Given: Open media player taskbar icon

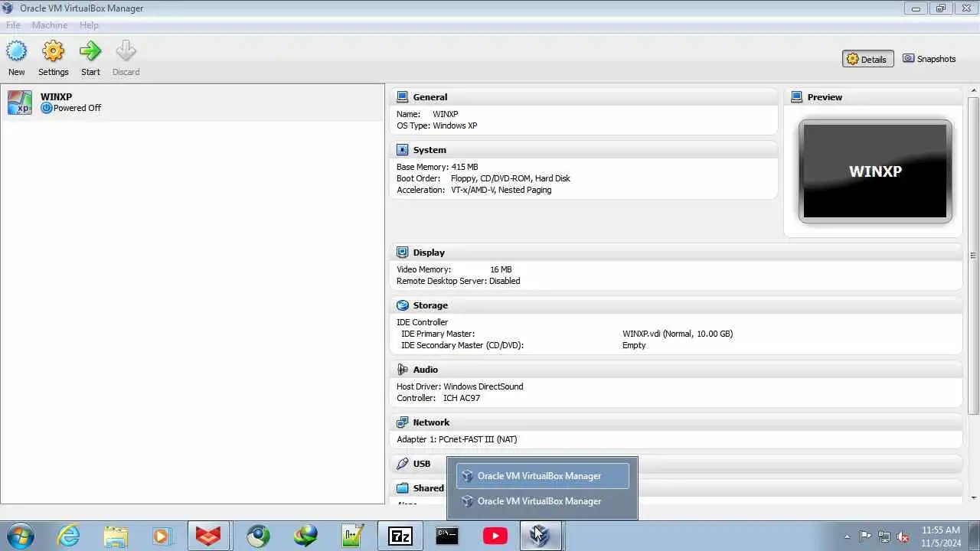Looking at the screenshot, I should pos(162,536).
